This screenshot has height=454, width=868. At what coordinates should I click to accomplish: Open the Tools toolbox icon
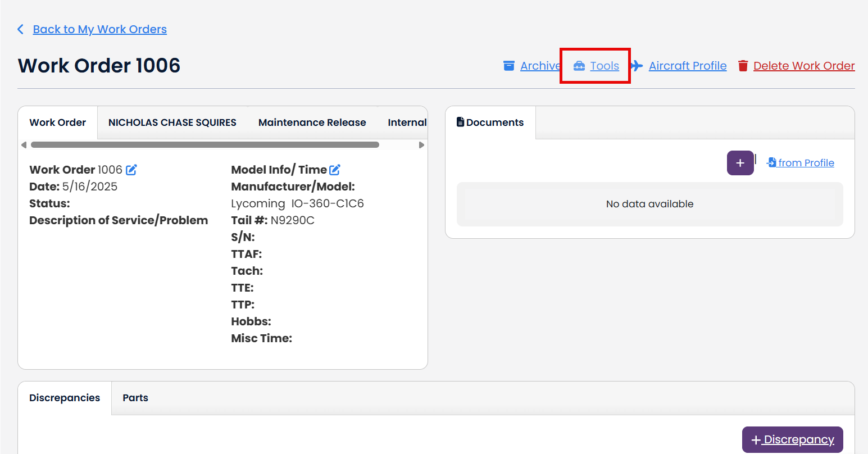[579, 65]
